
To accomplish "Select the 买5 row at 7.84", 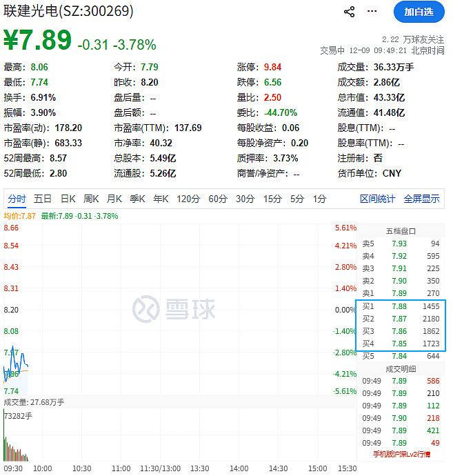I will 401,356.
